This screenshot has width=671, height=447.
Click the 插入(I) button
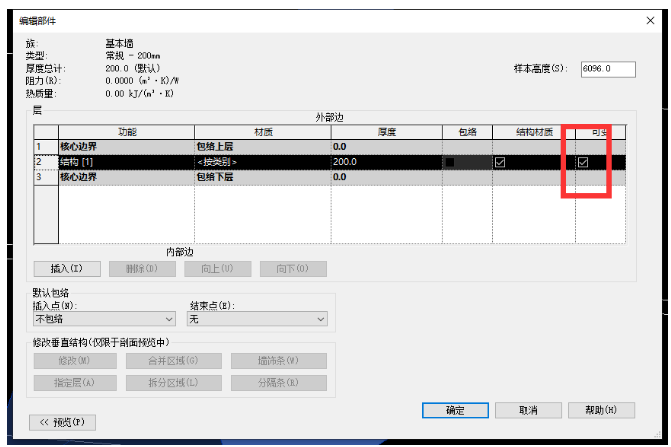click(67, 269)
